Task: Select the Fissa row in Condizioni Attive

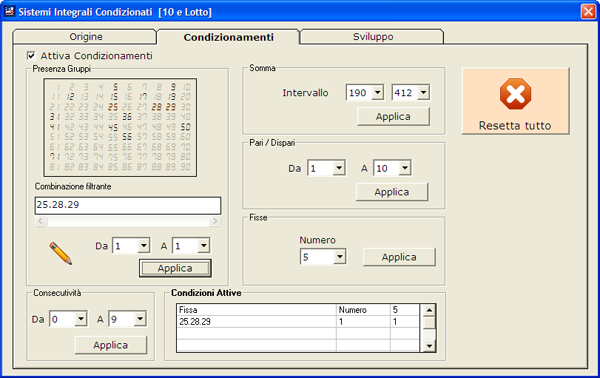Action: 298,310
